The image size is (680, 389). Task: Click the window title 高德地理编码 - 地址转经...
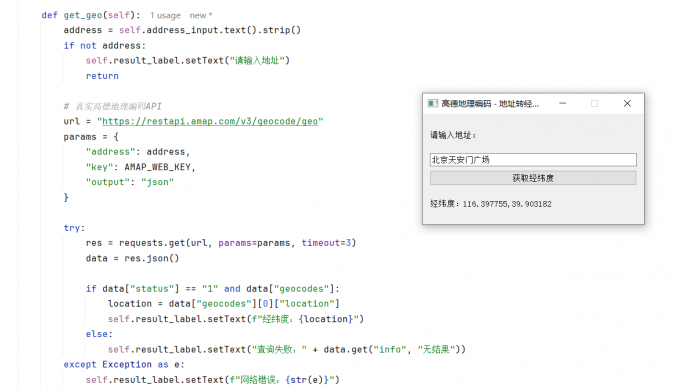point(490,104)
